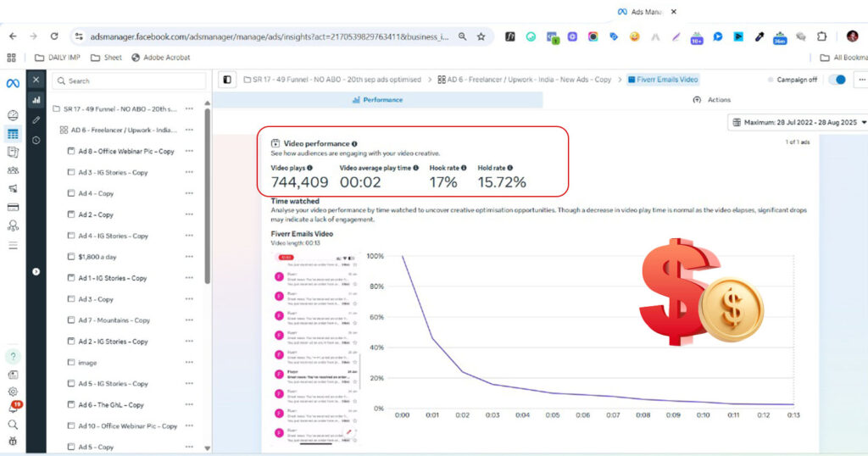Select Ad 1 - IG Stories - Copy
This screenshot has height=456, width=868.
[x=107, y=278]
